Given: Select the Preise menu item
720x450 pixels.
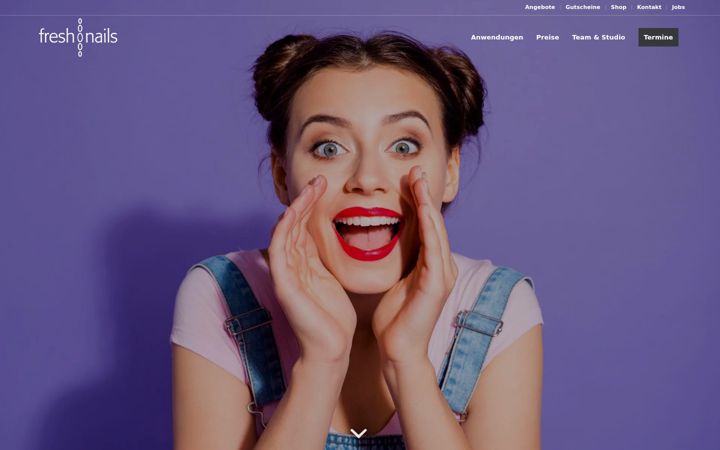Looking at the screenshot, I should click(x=547, y=37).
